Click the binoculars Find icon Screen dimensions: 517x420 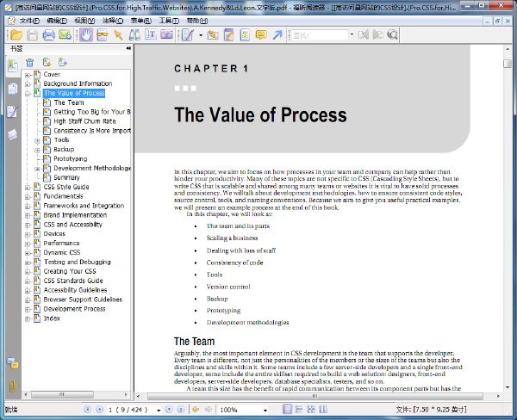[134, 34]
